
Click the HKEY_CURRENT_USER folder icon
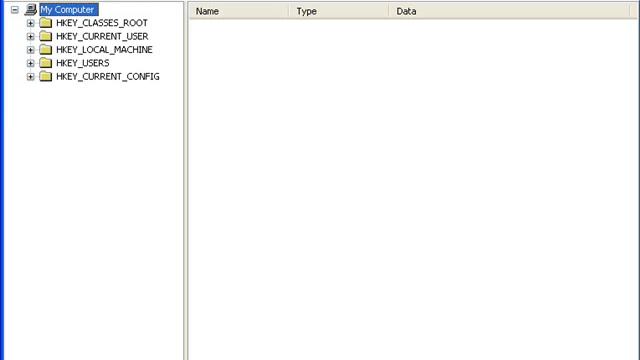pos(46,36)
